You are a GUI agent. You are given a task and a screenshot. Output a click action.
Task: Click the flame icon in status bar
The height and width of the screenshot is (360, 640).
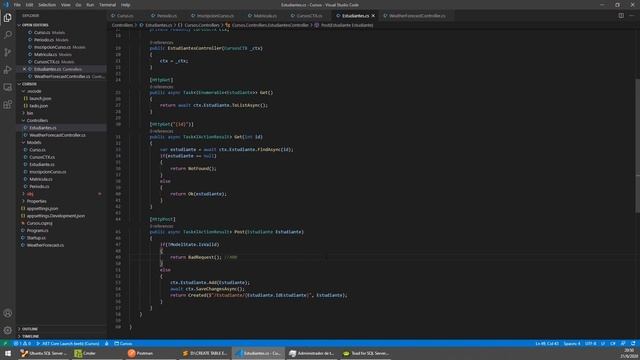click(x=107, y=344)
